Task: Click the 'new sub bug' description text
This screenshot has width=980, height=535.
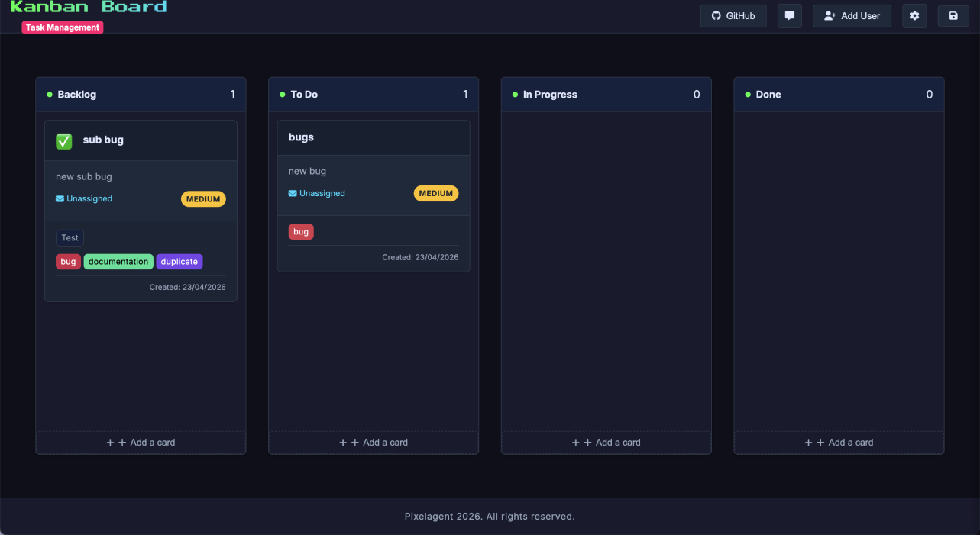Action: coord(84,176)
